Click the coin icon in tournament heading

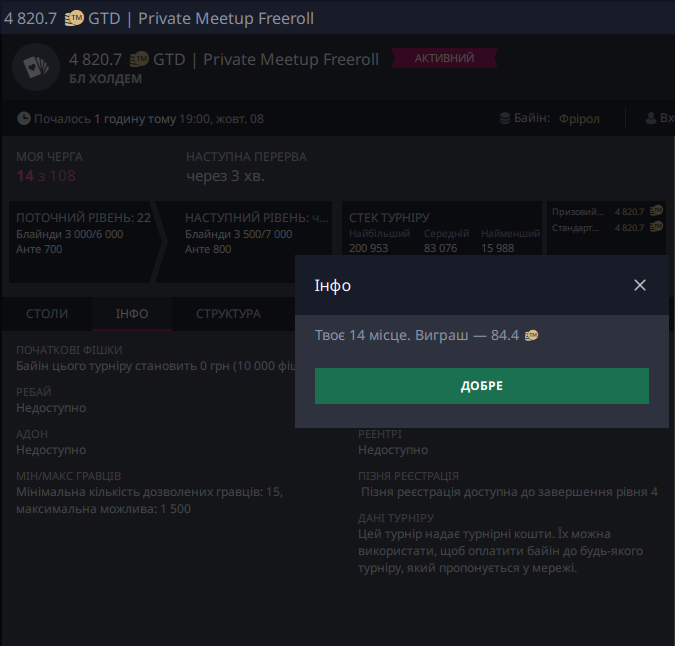139,60
